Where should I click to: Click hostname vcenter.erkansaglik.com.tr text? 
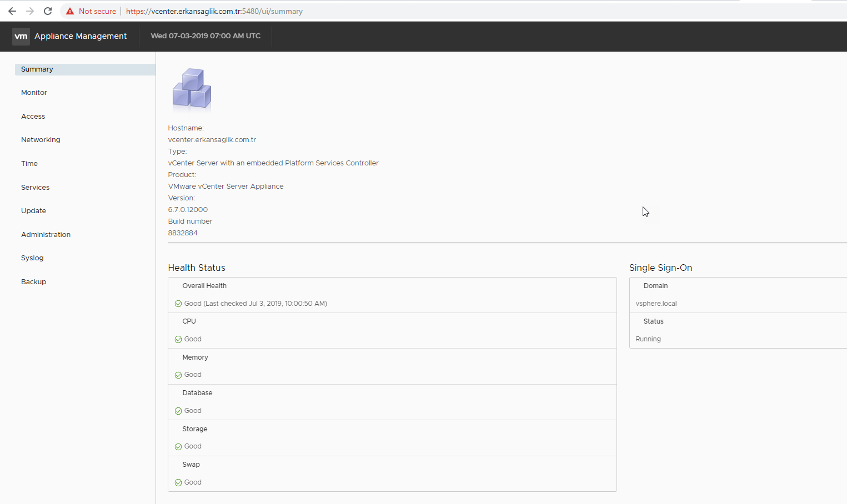[x=212, y=140]
